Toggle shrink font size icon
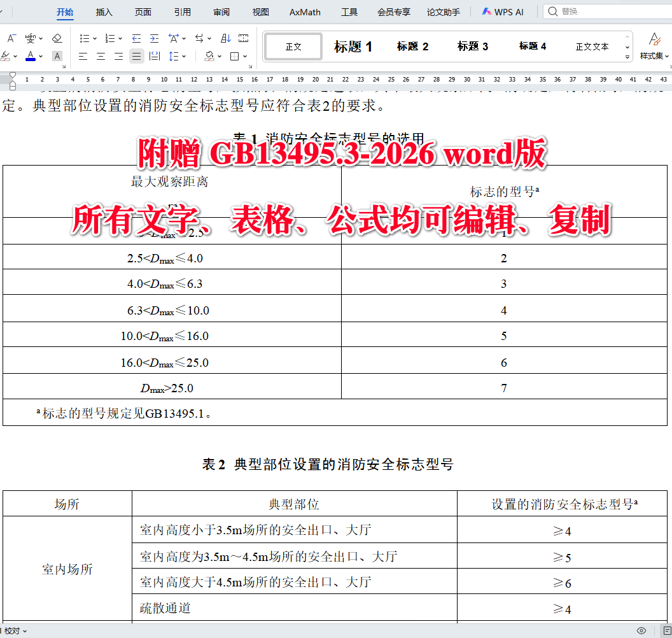Viewport: 672px width, 638px height. 11,38
